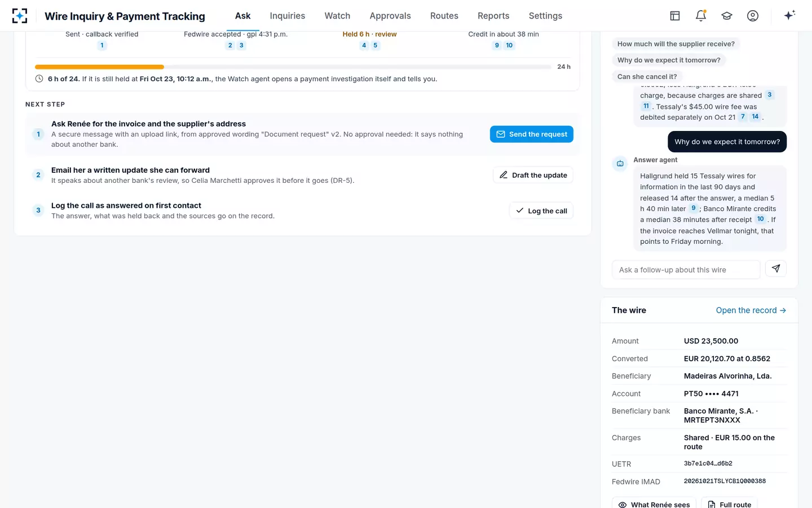812x508 pixels.
Task: Click the amount 'USD 23,500.00'
Action: point(711,341)
